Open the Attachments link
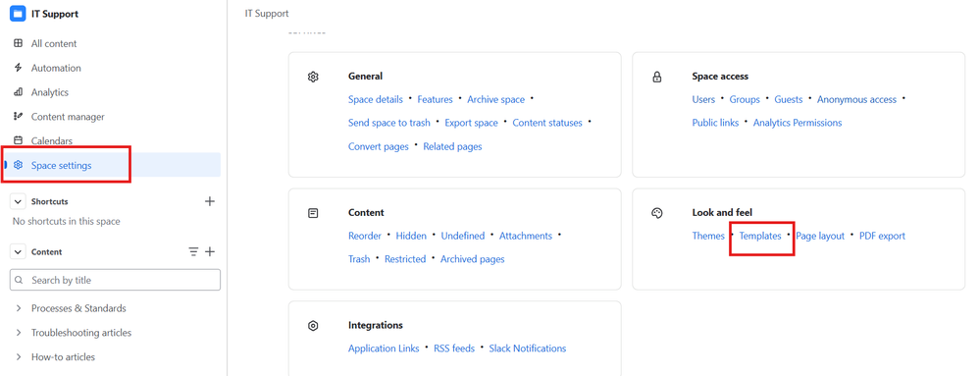The image size is (980, 376). pos(526,236)
